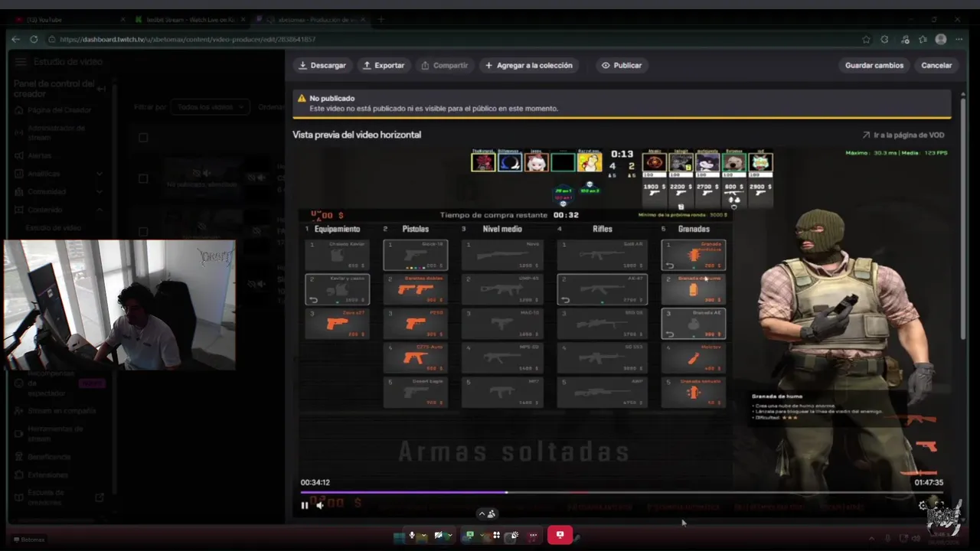
Task: Open the Todos los videos filter dropdown
Action: click(x=210, y=107)
